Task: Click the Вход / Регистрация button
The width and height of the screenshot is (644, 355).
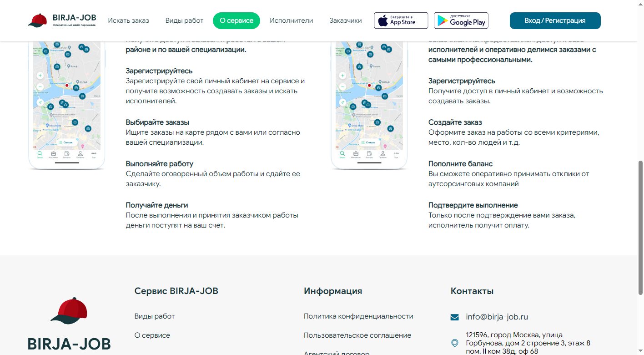Action: pyautogui.click(x=555, y=20)
